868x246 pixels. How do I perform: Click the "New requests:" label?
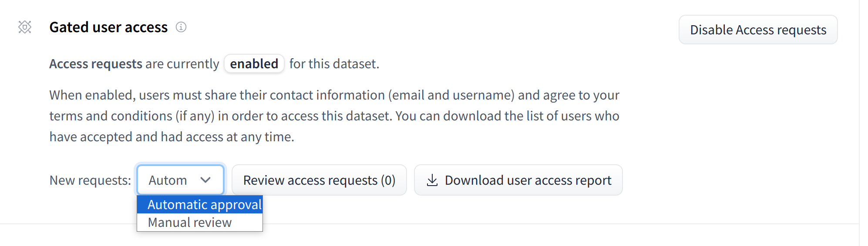[x=90, y=180]
